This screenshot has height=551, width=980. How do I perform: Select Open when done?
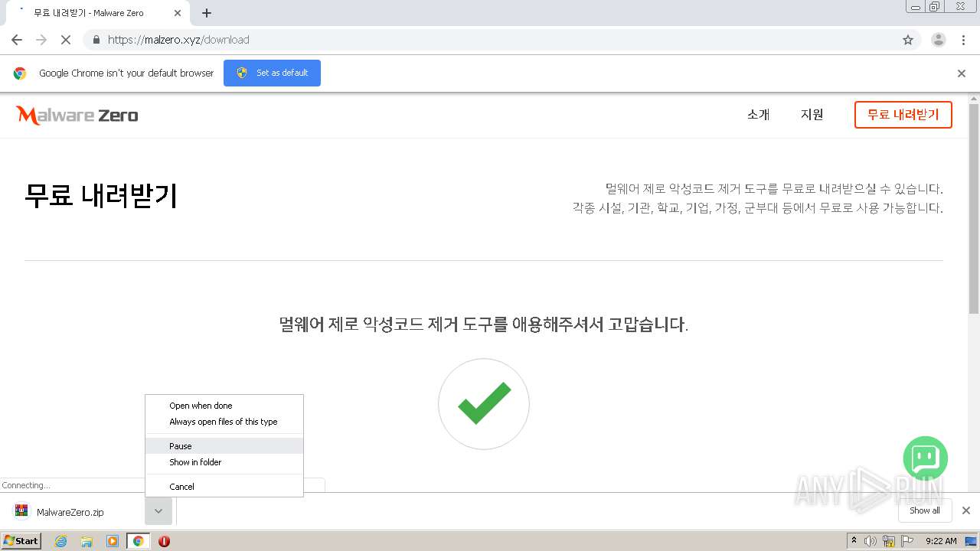224,406
